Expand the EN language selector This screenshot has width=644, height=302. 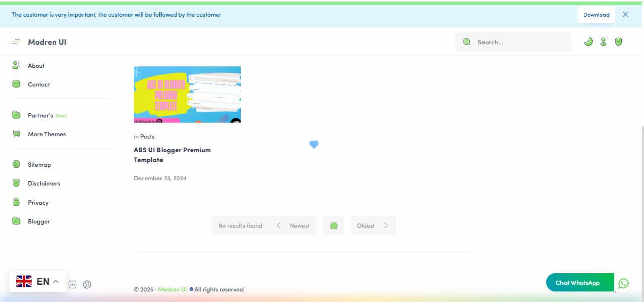[x=38, y=281]
